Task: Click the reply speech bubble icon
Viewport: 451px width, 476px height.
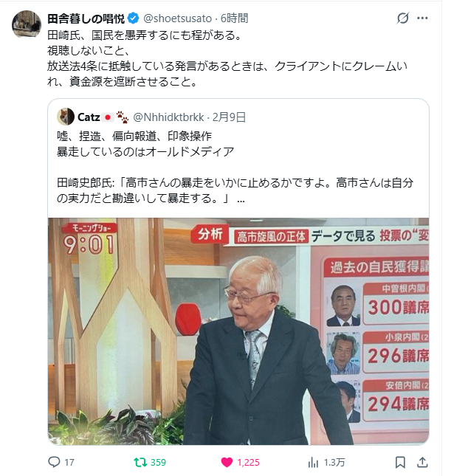Action: [x=54, y=462]
